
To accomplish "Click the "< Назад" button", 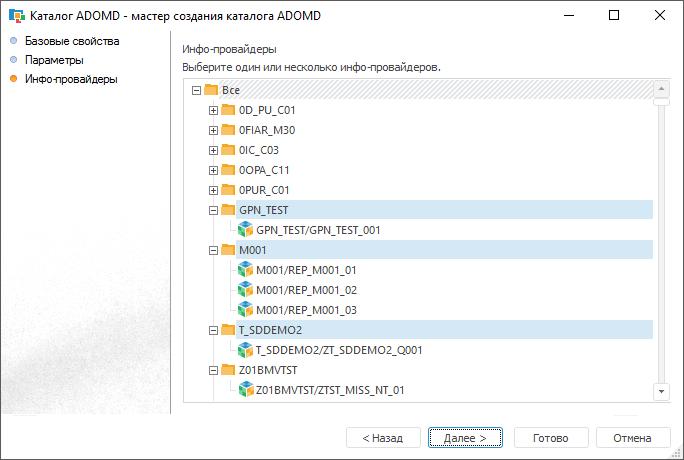I will (383, 438).
